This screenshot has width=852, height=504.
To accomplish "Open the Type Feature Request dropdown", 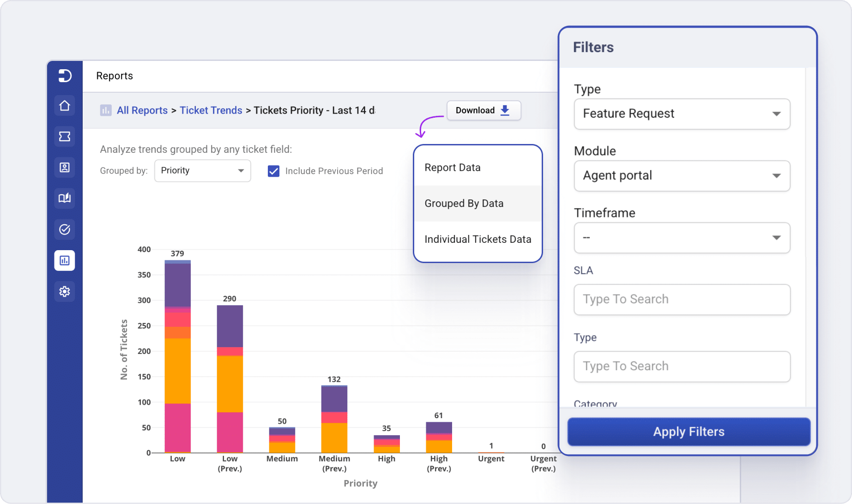I will 682,114.
